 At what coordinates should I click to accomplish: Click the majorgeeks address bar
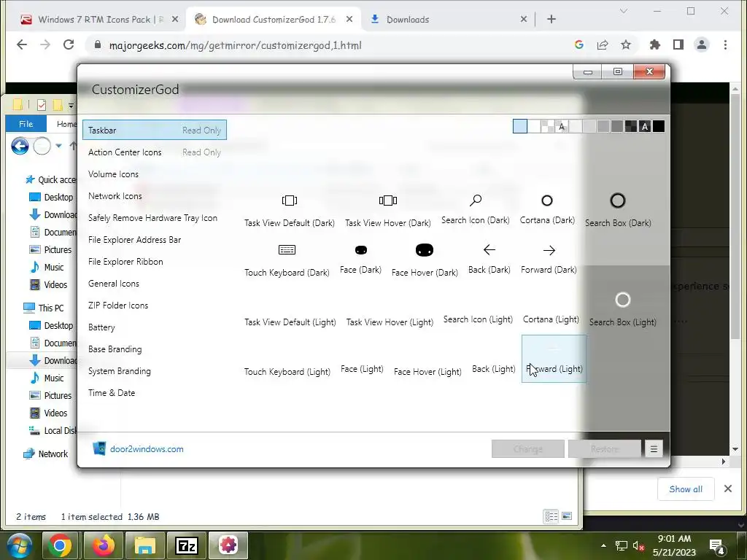(329, 45)
